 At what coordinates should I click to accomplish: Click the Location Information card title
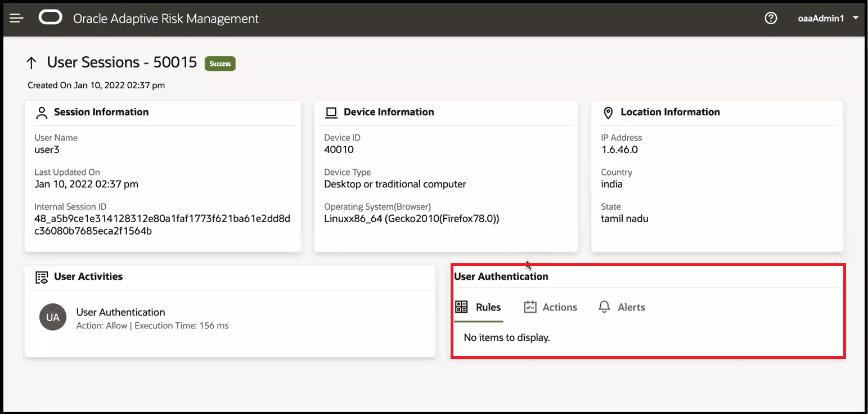click(x=670, y=112)
